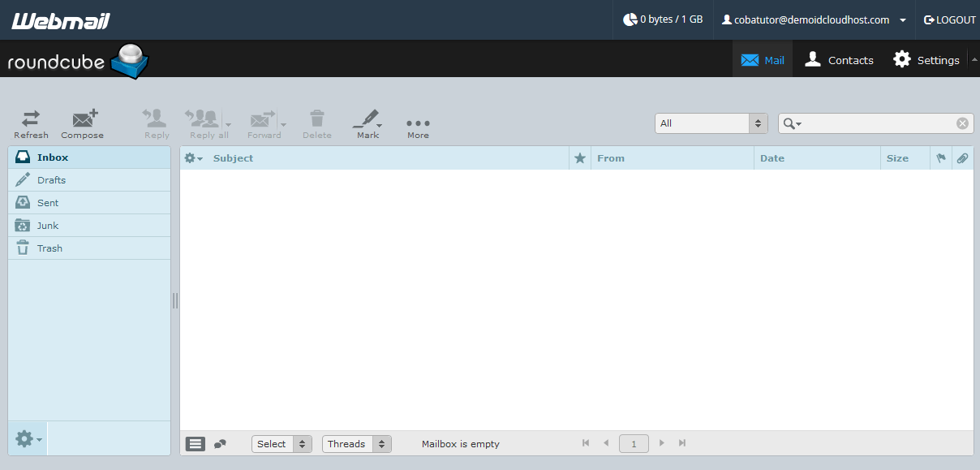Click the More actions icon
The height and width of the screenshot is (470, 980).
pos(417,123)
